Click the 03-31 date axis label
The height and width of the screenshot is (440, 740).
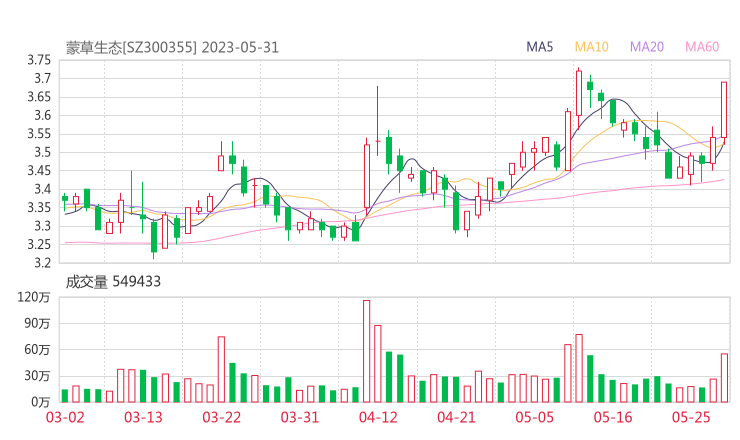(300, 417)
